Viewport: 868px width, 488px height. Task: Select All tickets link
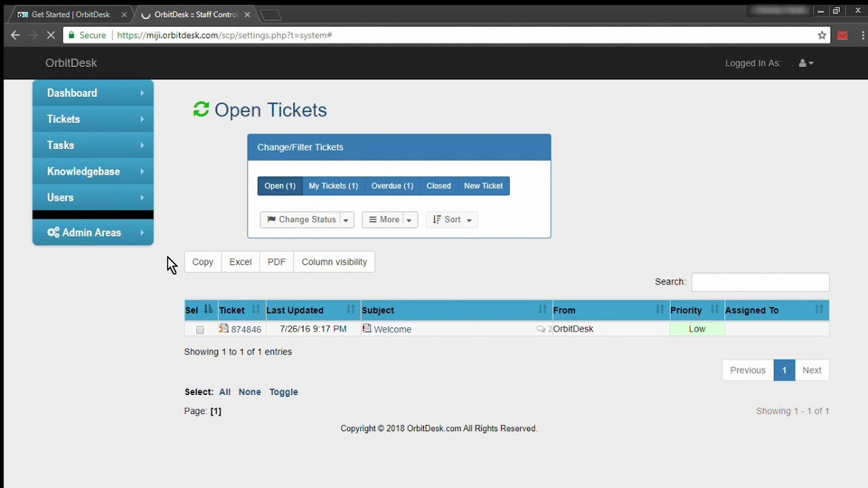click(x=224, y=392)
